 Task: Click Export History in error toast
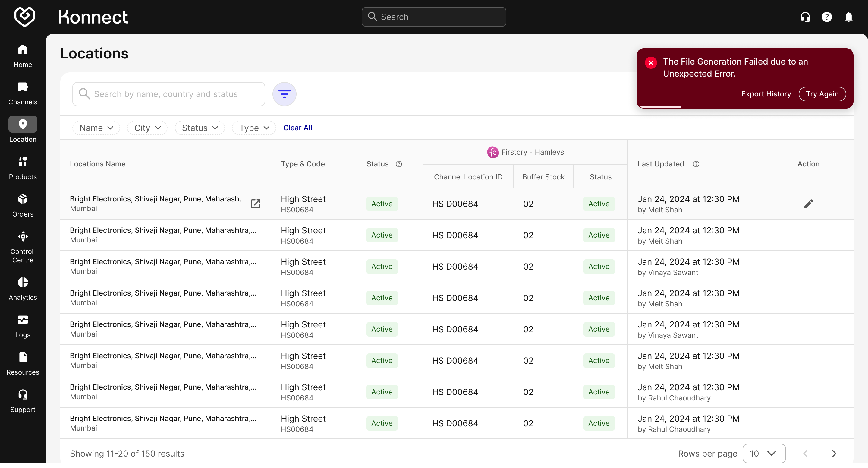766,94
